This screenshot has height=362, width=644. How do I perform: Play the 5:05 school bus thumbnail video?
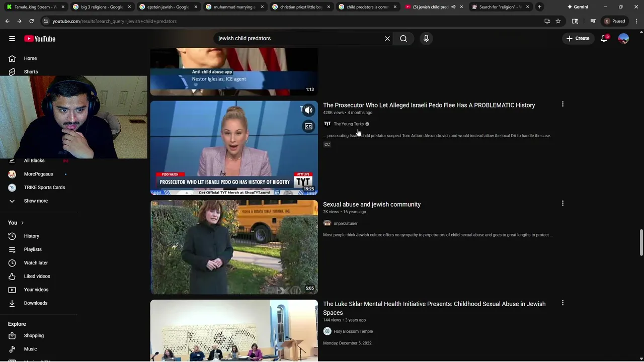point(234,247)
